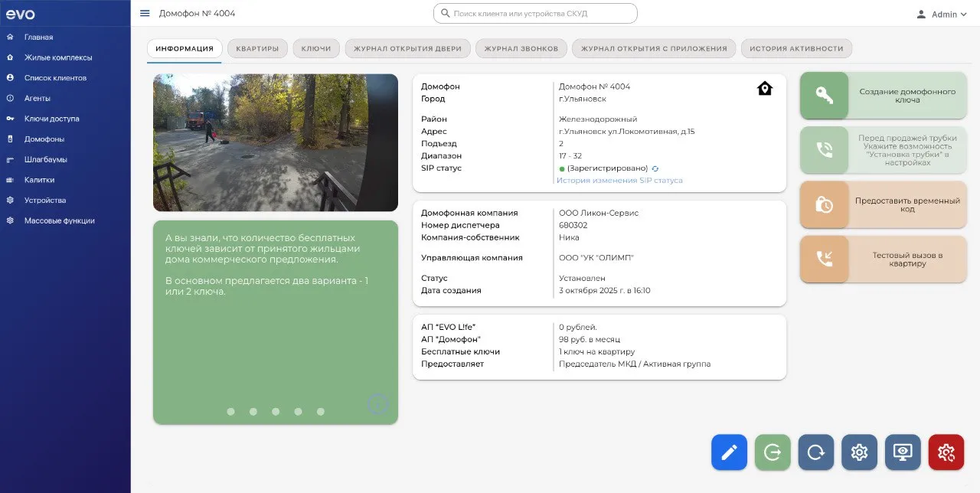Screen dimensions: 980x493
Task: Open the Ключи tab
Action: coord(316,48)
